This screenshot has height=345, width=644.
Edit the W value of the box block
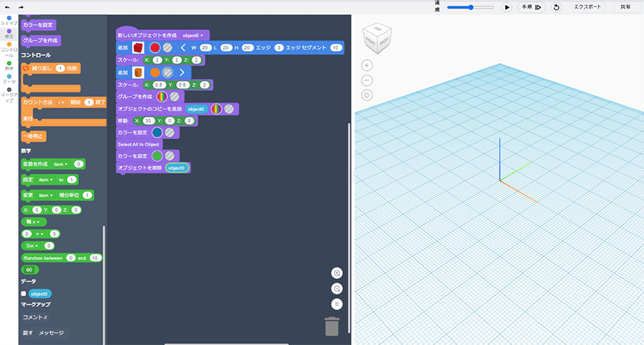[x=205, y=48]
